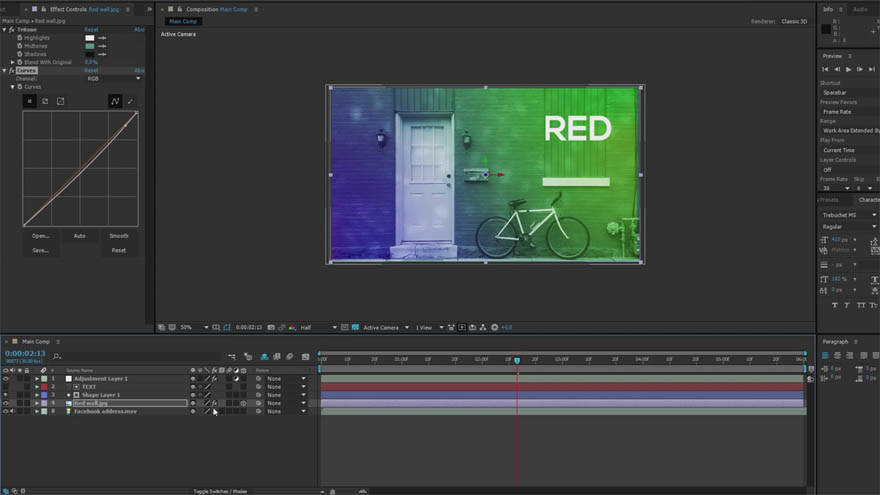Viewport: 880px width, 495px height.
Task: Open the Trebuchet MS font dropdown
Action: pyautogui.click(x=849, y=215)
